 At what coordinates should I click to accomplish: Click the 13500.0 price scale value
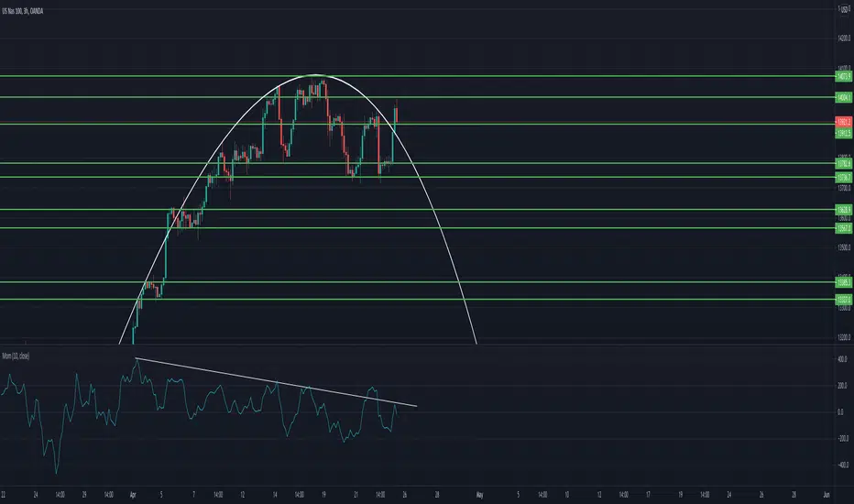(844, 247)
